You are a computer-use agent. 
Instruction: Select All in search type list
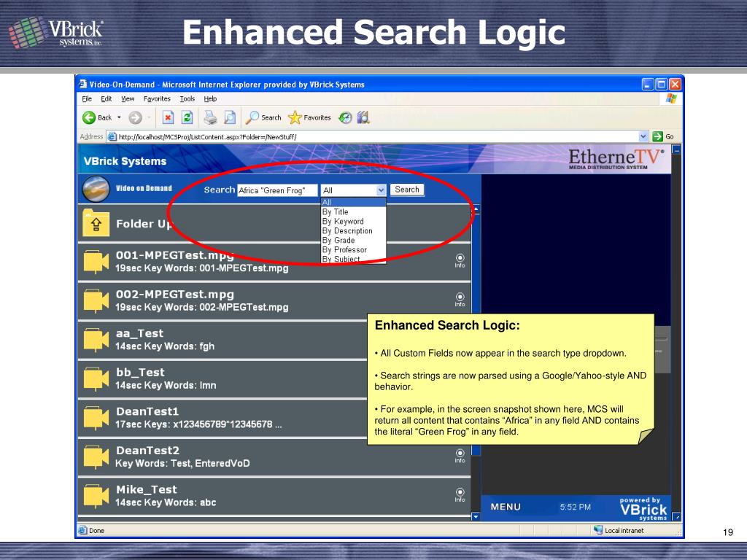point(353,203)
